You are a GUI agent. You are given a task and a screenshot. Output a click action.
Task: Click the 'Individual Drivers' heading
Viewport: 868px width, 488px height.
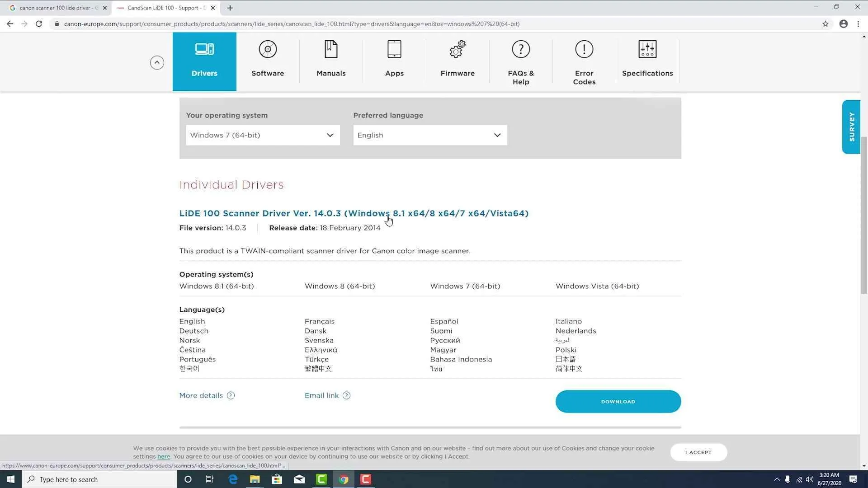231,185
